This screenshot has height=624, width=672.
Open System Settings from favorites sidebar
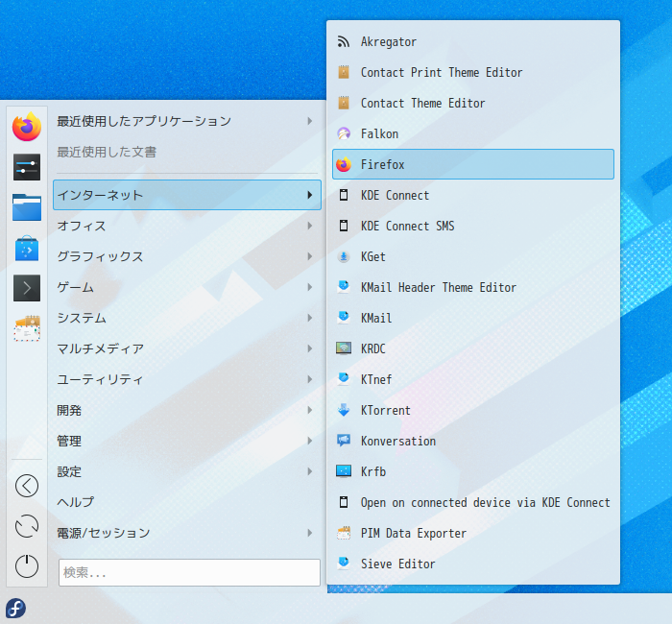(x=27, y=167)
